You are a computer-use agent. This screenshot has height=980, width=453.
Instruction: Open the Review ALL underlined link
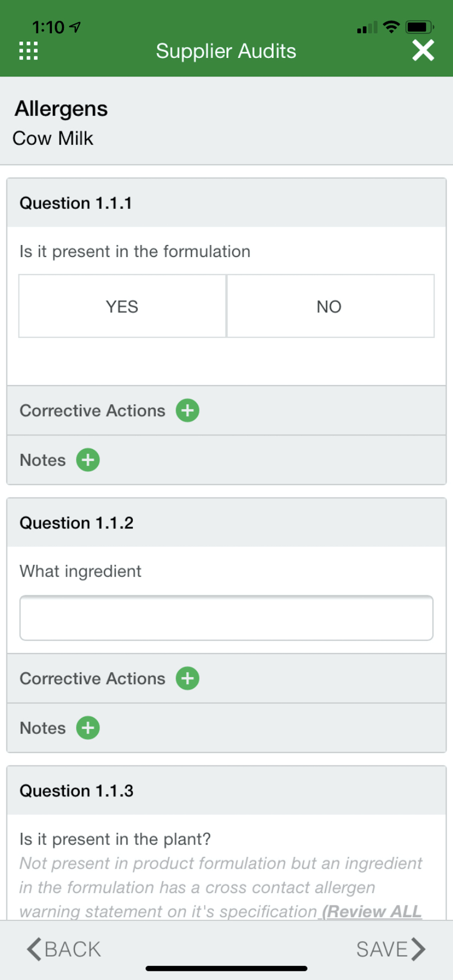click(372, 912)
